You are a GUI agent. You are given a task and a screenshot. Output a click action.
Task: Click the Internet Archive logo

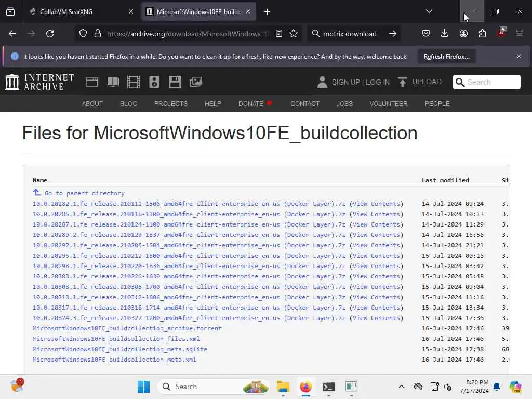click(39, 82)
